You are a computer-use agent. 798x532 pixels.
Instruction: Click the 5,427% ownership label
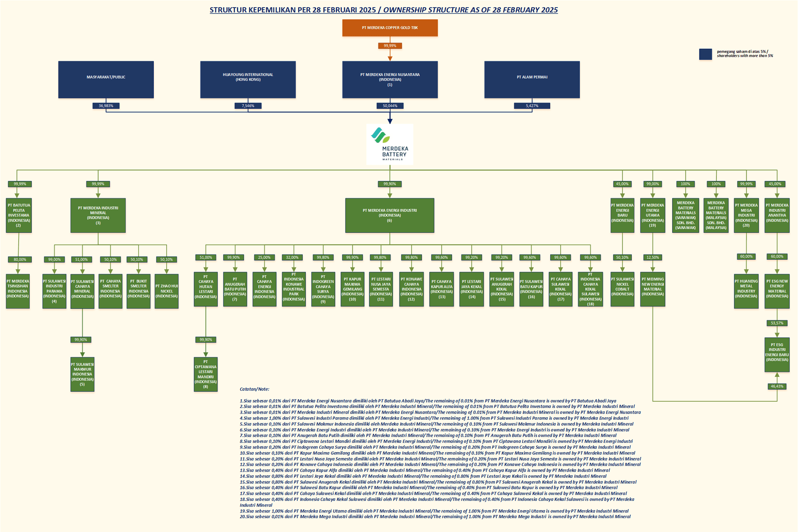point(532,106)
